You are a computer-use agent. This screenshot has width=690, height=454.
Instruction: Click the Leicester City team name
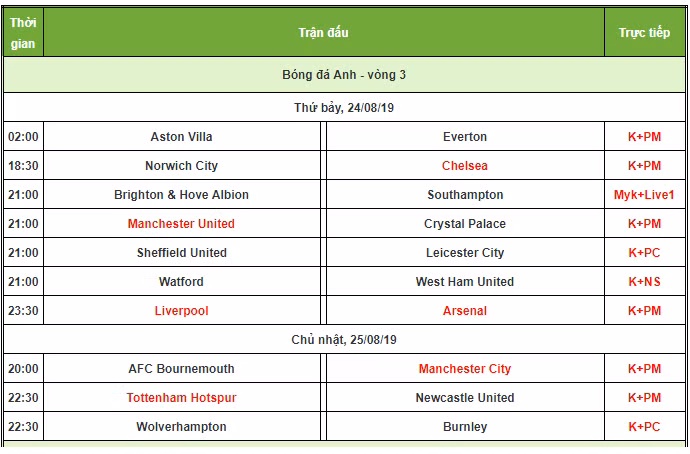tap(465, 253)
